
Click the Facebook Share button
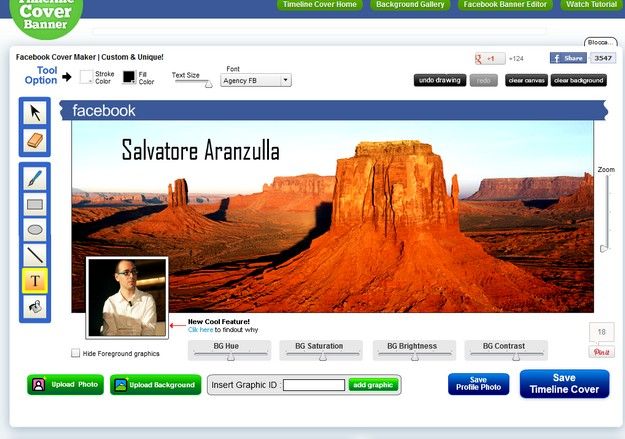point(568,58)
